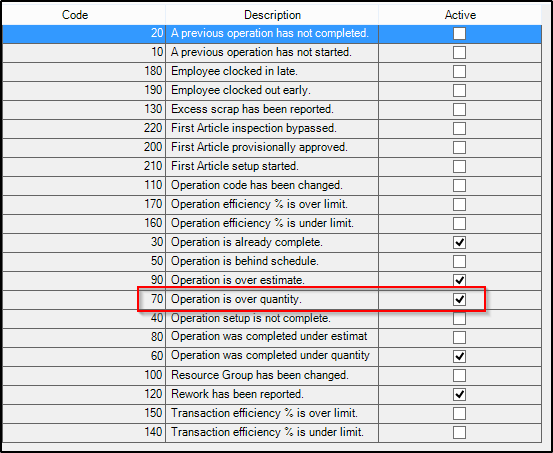Click 'First Article setup started.' description
This screenshot has height=453, width=553.
click(235, 166)
